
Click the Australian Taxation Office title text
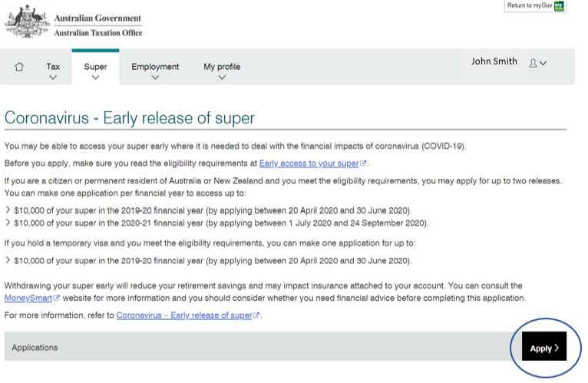click(98, 33)
